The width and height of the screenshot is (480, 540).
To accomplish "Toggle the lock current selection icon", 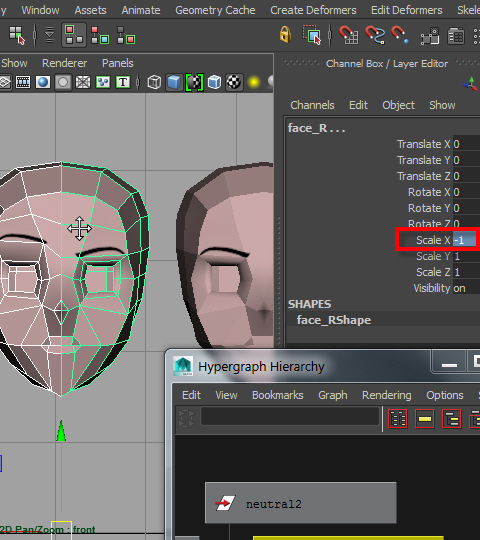I will (x=285, y=34).
